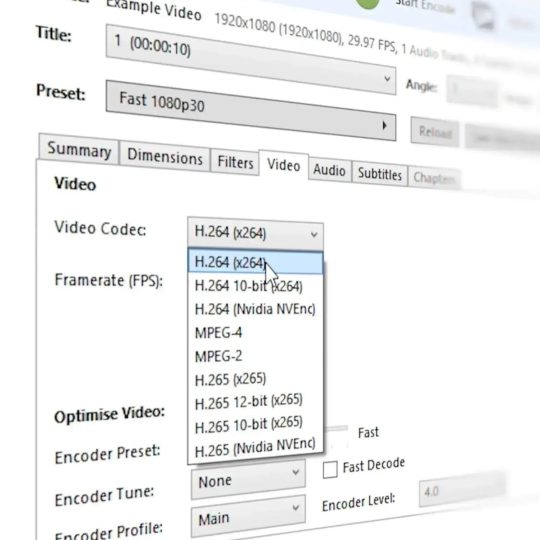Viewport: 540px width, 540px height.
Task: Open the Subtitles tab
Action: tap(380, 174)
